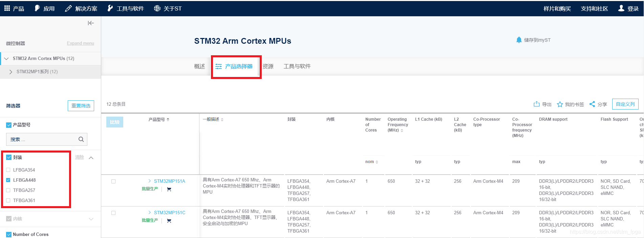Open the STM32MP151A product link
Image resolution: width=644 pixels, height=238 pixels.
170,181
